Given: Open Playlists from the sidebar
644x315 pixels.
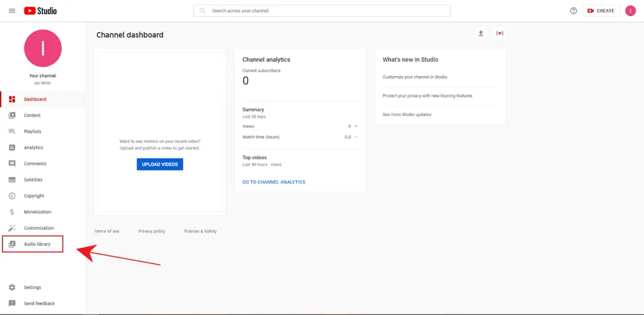Looking at the screenshot, I should pyautogui.click(x=32, y=131).
